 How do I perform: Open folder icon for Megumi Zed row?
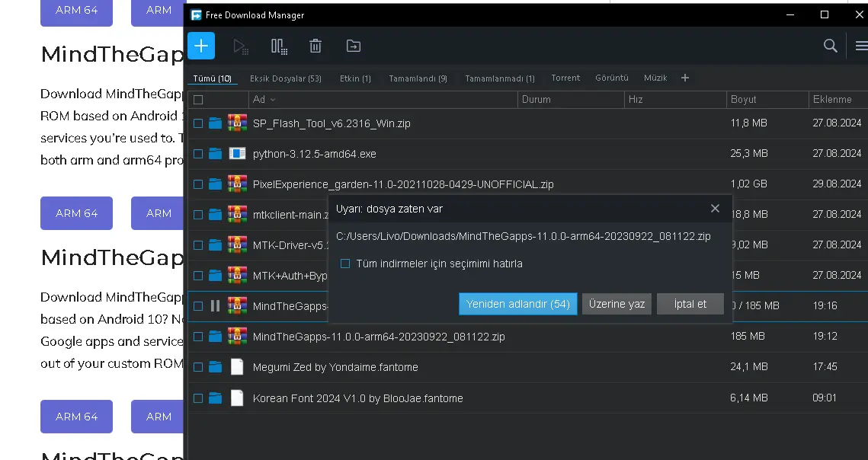216,366
